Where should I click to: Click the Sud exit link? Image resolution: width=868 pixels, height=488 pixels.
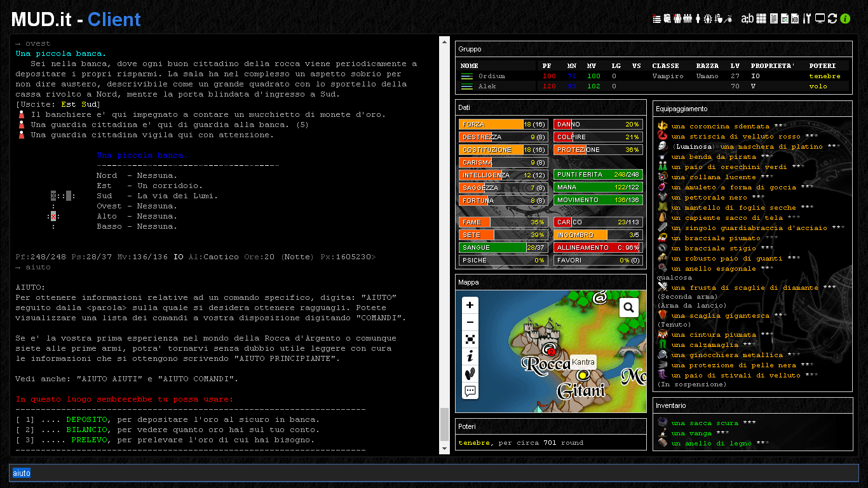click(89, 104)
